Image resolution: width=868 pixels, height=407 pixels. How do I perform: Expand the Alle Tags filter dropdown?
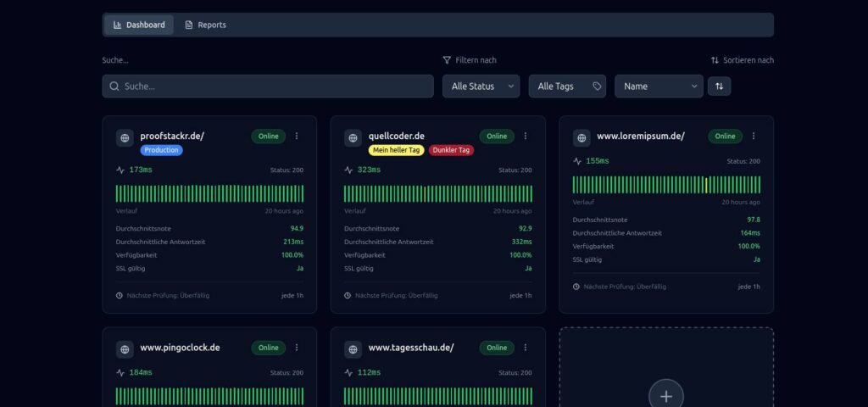coord(567,86)
